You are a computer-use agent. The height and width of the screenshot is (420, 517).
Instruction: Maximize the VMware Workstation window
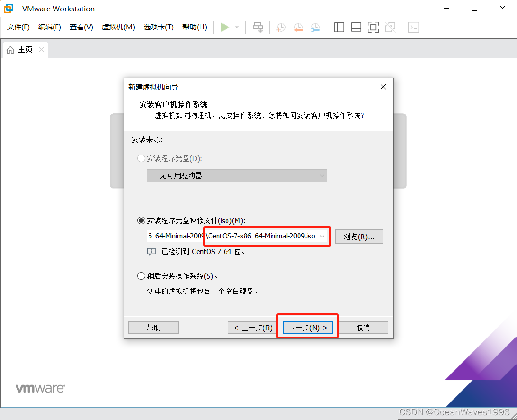tap(474, 8)
